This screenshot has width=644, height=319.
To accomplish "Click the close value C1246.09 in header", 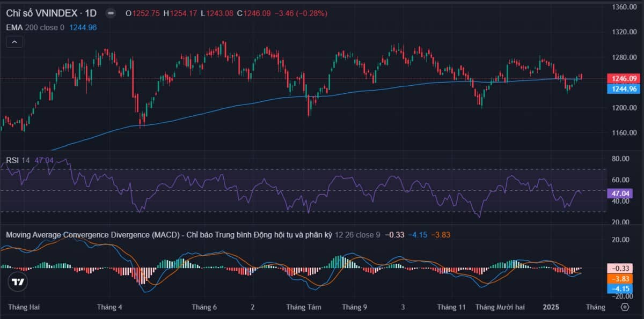I will point(254,13).
